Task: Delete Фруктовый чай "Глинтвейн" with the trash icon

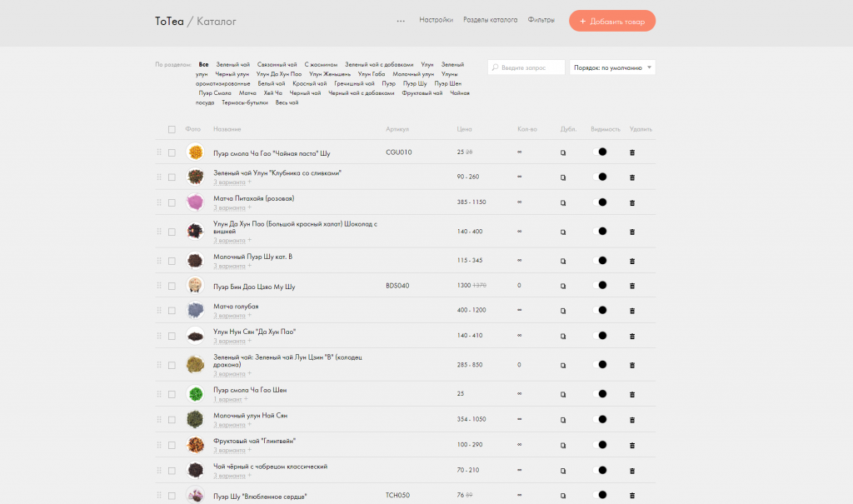Action: (632, 445)
